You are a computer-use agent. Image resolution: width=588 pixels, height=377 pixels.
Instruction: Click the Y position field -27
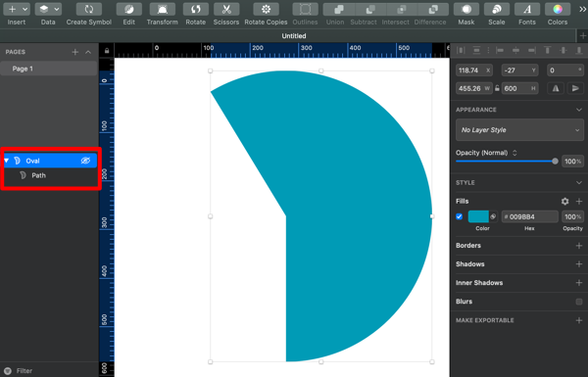click(520, 71)
